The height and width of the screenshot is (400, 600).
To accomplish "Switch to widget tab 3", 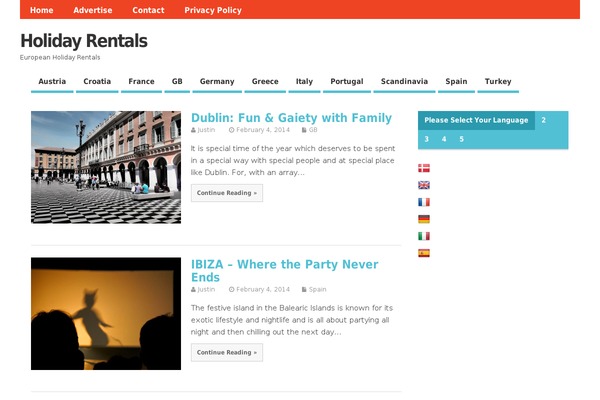I will (426, 139).
